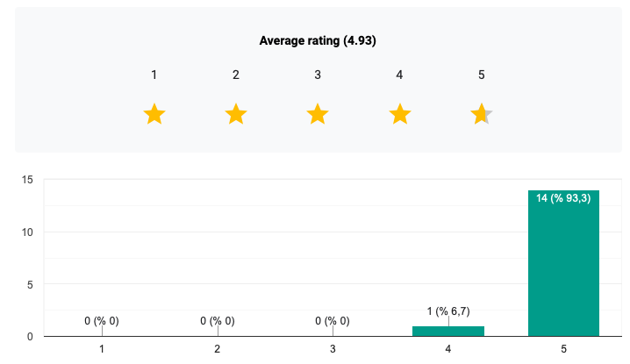This screenshot has width=630, height=364.
Task: Click the number 5 above the last star
Action: 482,75
